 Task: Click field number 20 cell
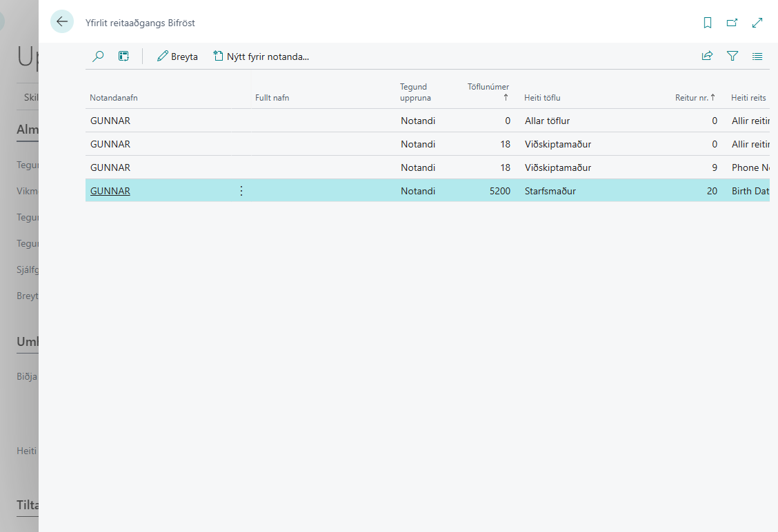click(x=712, y=191)
